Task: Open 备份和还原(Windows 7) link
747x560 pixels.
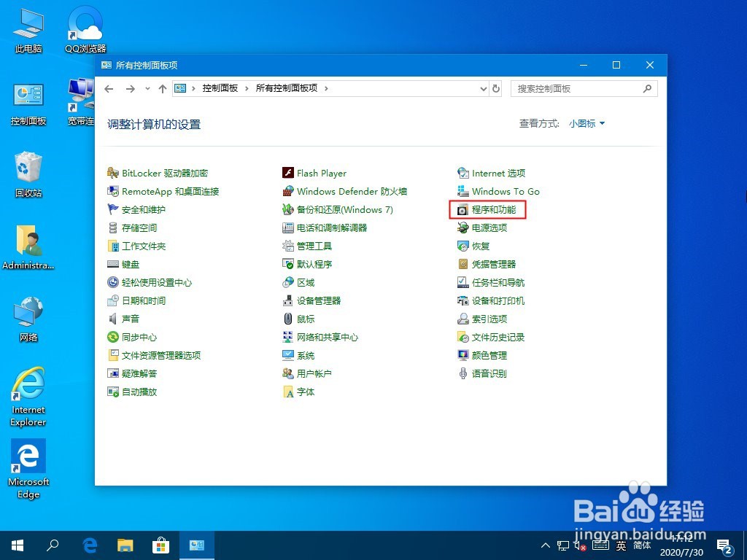Action: coord(345,209)
